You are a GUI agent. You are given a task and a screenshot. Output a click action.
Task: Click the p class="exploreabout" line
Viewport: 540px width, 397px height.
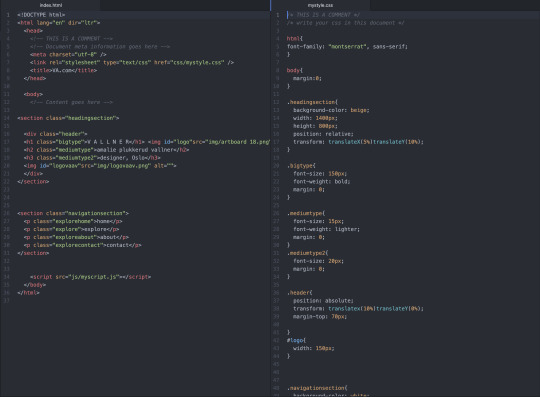[x=76, y=237]
